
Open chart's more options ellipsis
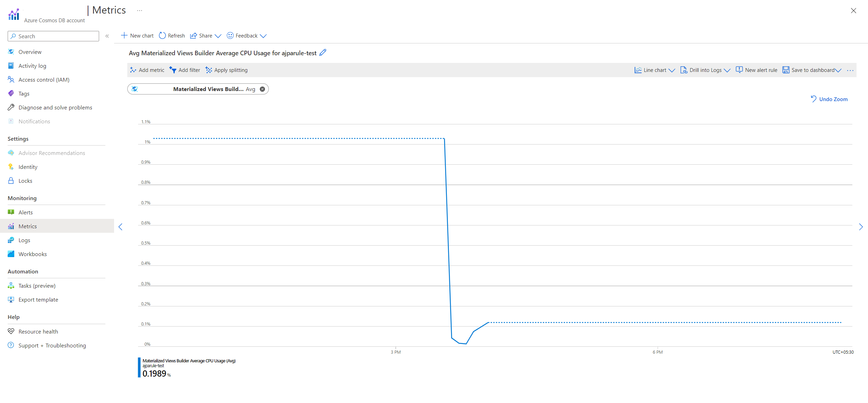[850, 70]
